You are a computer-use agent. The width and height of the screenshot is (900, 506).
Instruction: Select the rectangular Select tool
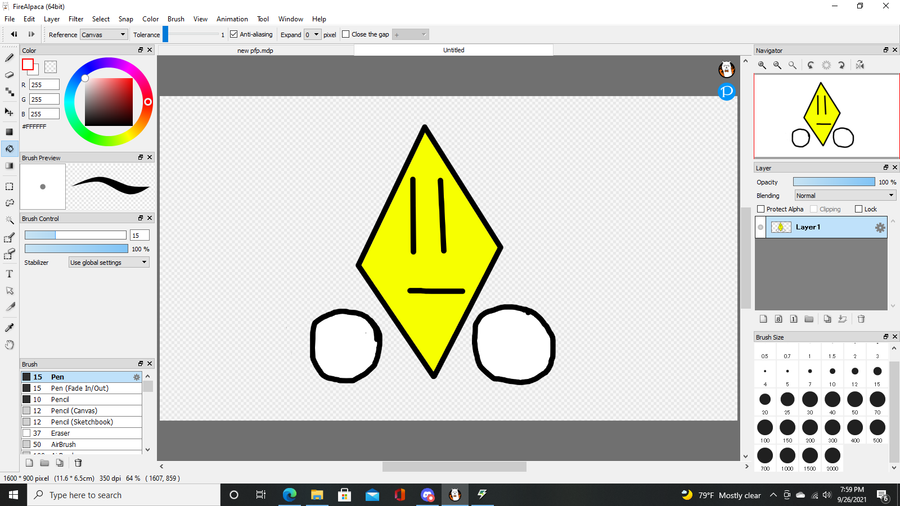point(10,186)
